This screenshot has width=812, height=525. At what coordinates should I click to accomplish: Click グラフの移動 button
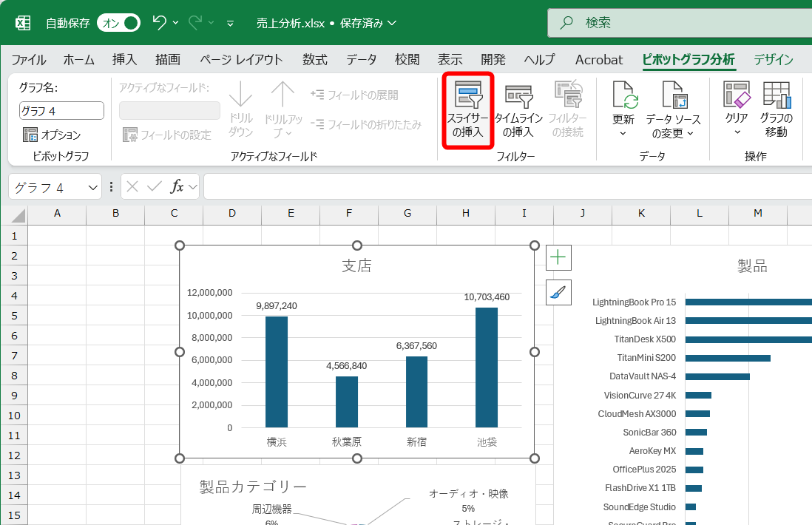(777, 109)
